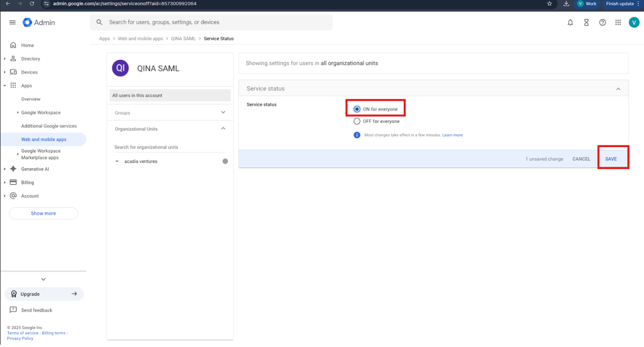The width and height of the screenshot is (644, 347).
Task: Expand the acadia ventures unit arrow
Action: [x=117, y=161]
